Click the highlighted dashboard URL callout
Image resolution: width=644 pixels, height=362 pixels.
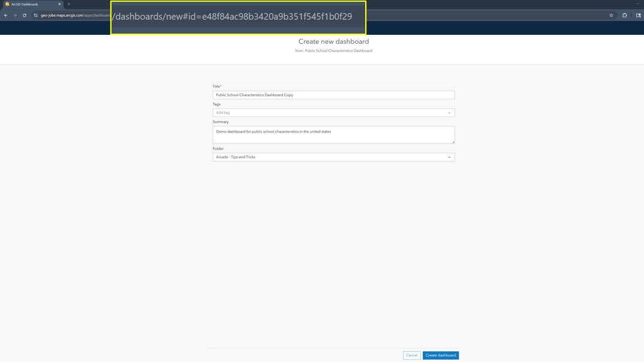(x=238, y=17)
